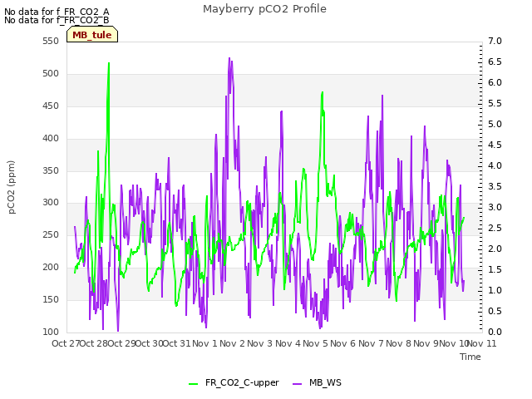Click the 0.0 right y-axis label
This screenshot has width=532, height=399.
pos(495,332)
